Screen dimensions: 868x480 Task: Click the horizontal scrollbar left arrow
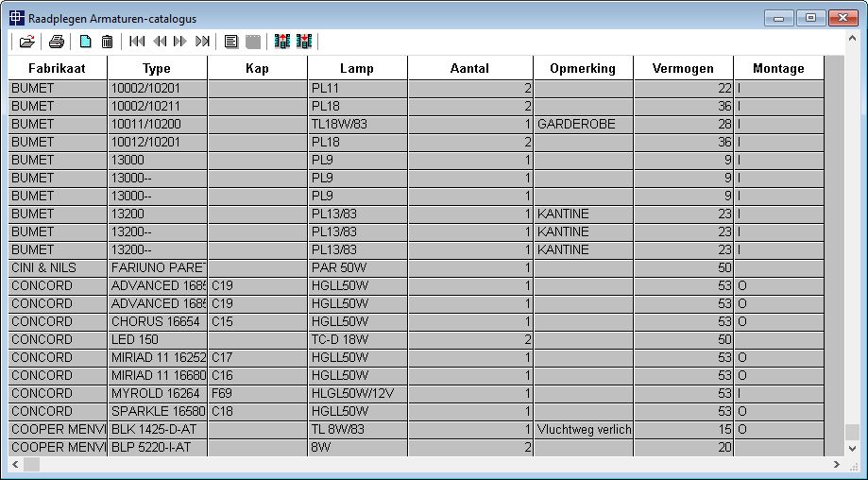[x=15, y=465]
